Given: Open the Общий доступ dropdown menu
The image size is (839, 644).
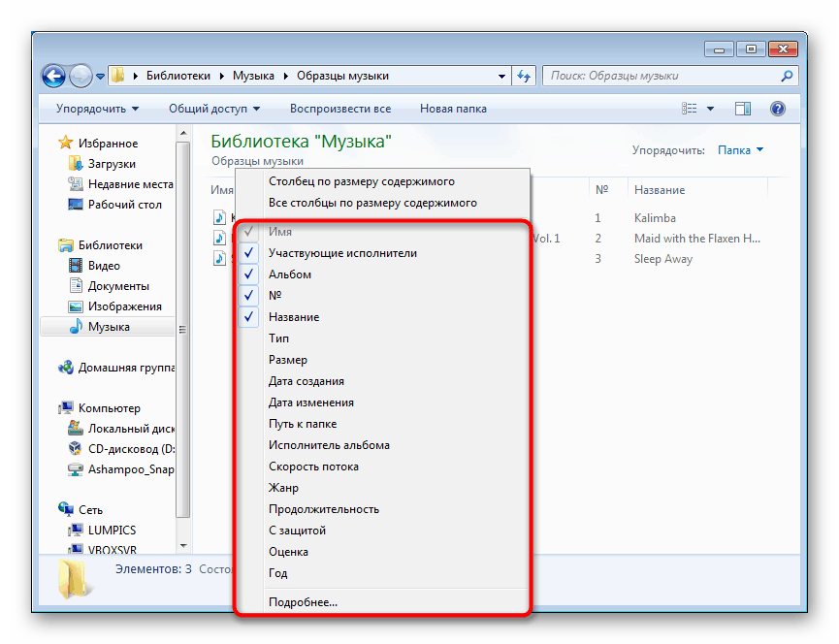Looking at the screenshot, I should [x=214, y=109].
